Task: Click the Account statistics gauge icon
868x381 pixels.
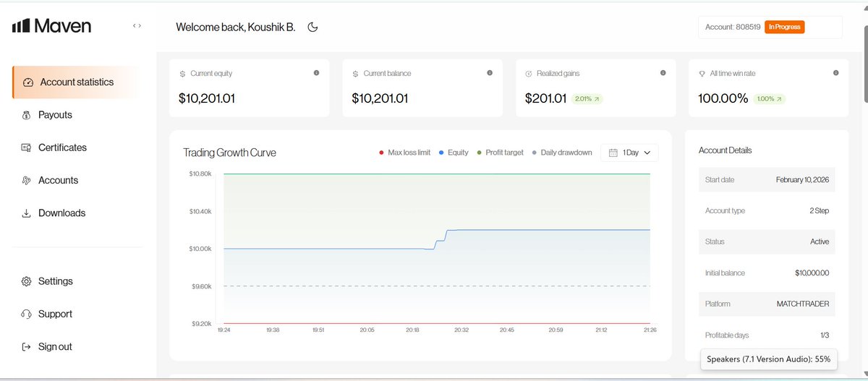Action: coord(28,82)
